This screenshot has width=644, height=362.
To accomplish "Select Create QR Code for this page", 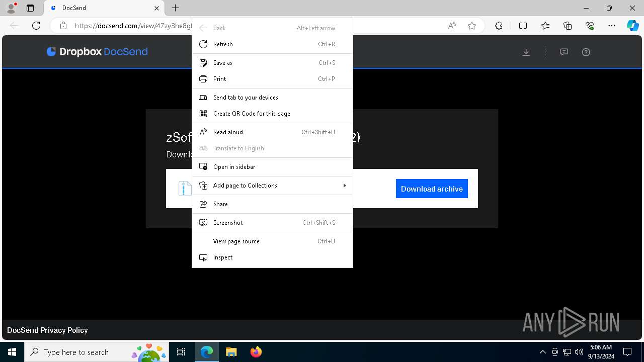I will [x=272, y=114].
